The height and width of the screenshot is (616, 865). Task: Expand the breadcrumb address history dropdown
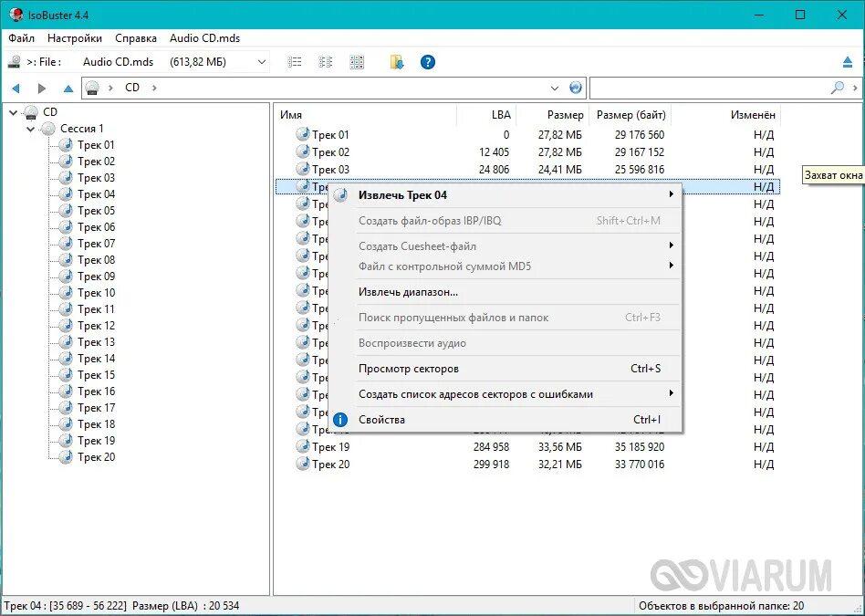555,88
